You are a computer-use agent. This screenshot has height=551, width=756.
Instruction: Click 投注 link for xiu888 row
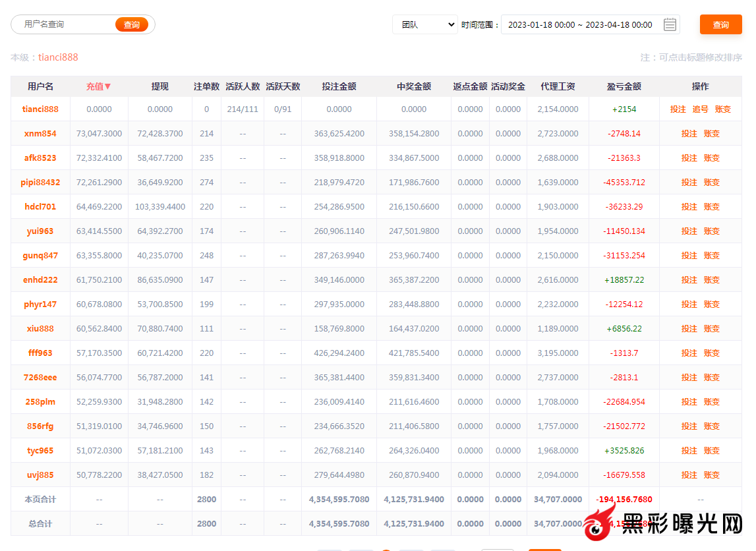(x=689, y=329)
